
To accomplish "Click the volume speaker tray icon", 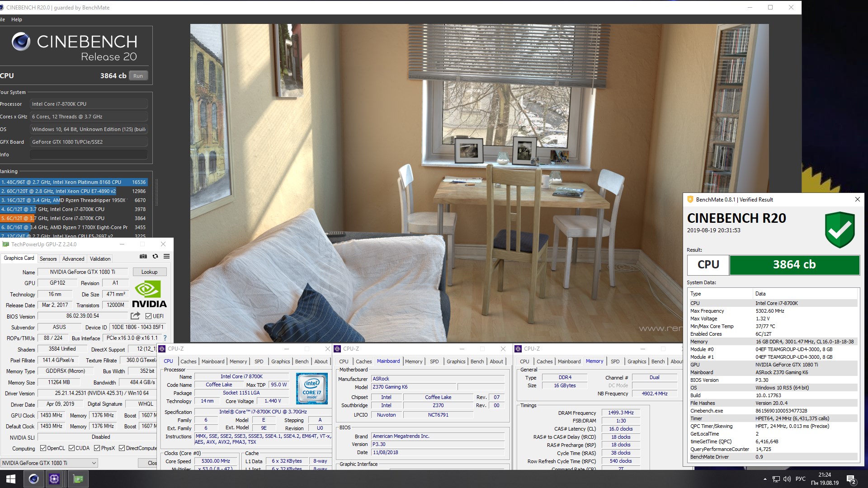I will click(x=787, y=479).
